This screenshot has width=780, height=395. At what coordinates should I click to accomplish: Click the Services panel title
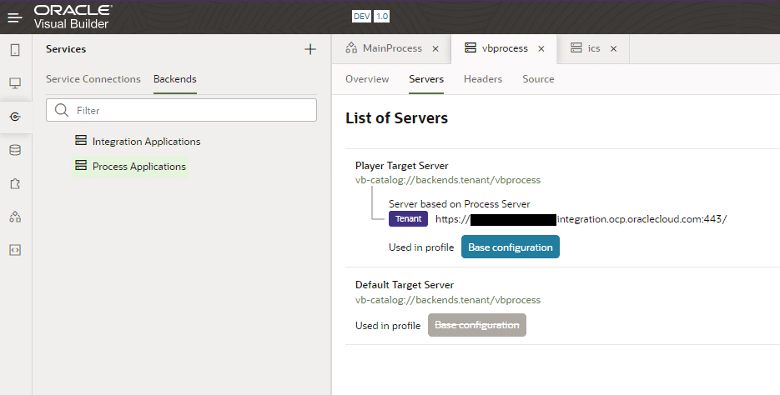66,49
